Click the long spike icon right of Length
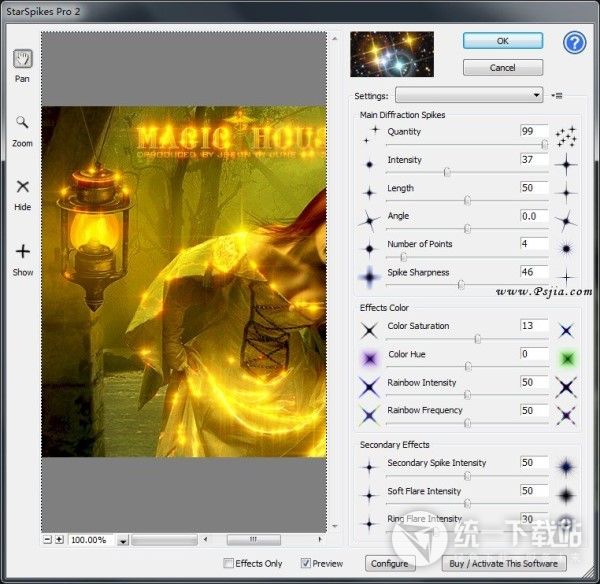600x584 pixels. coord(566,192)
